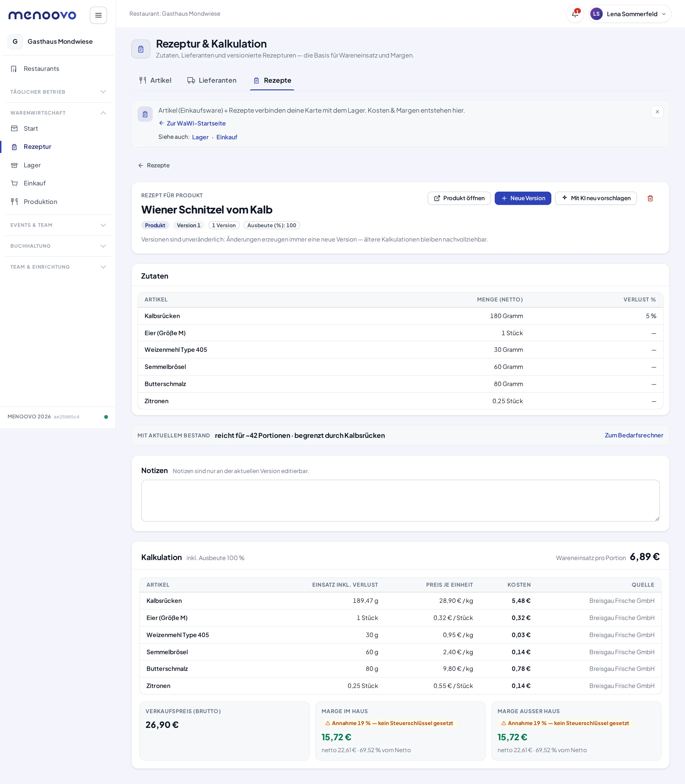Click the Rezeptur clipboard icon in sidebar
685x784 pixels.
click(x=15, y=147)
